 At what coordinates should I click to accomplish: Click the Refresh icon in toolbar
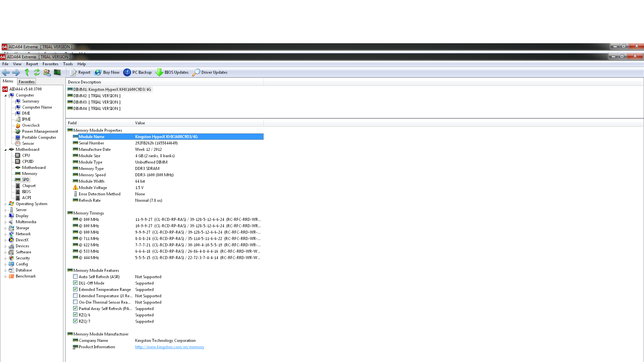pos(37,72)
